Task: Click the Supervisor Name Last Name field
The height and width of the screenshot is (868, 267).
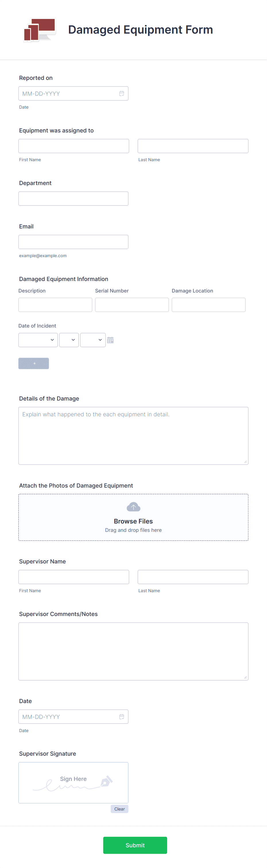Action: point(193,577)
